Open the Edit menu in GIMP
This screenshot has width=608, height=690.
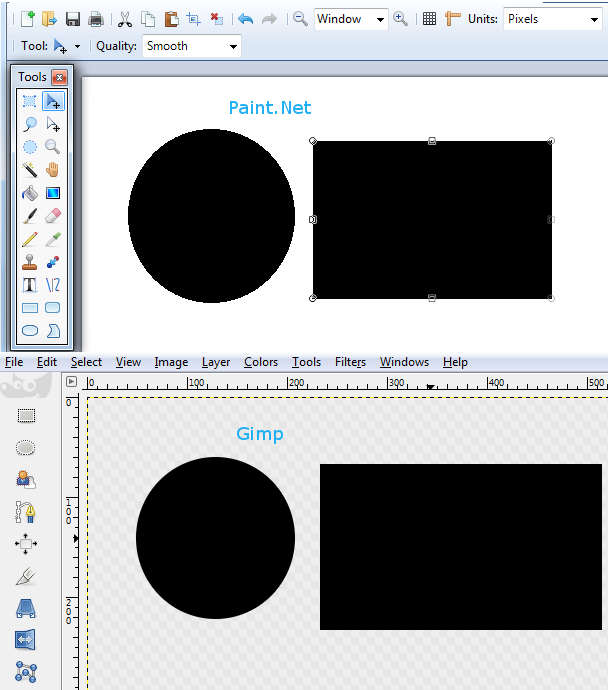point(47,362)
